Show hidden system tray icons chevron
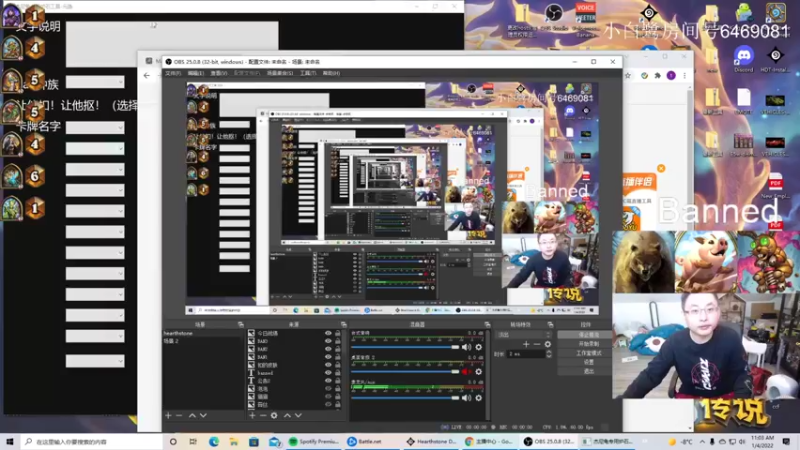The image size is (800, 450). [703, 441]
